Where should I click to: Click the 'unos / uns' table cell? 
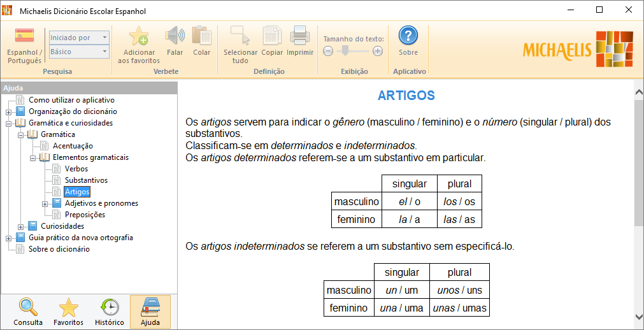(459, 290)
